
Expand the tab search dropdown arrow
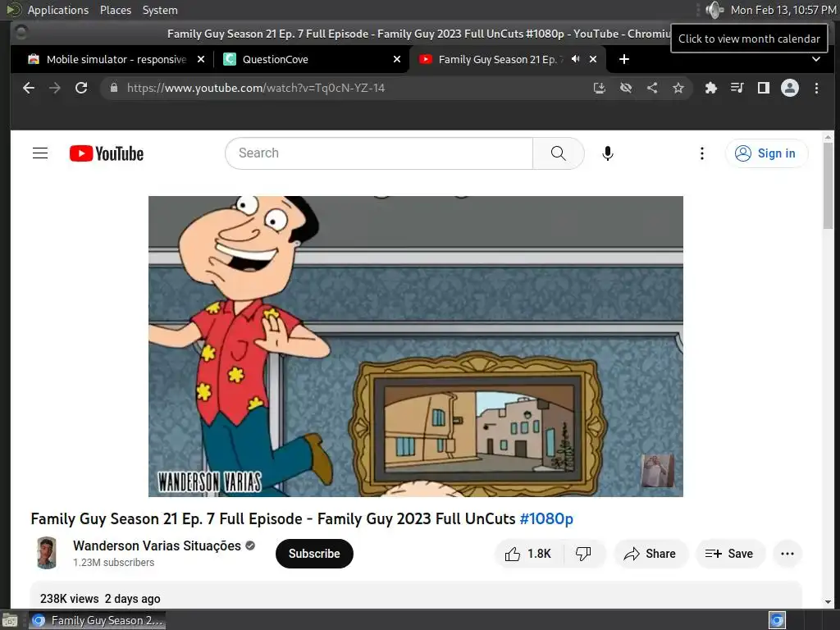816,59
